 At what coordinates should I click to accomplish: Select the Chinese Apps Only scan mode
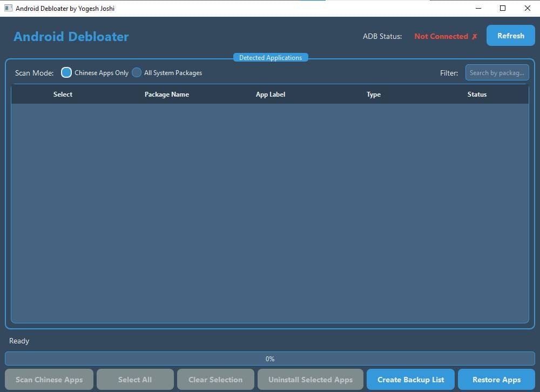pyautogui.click(x=66, y=72)
